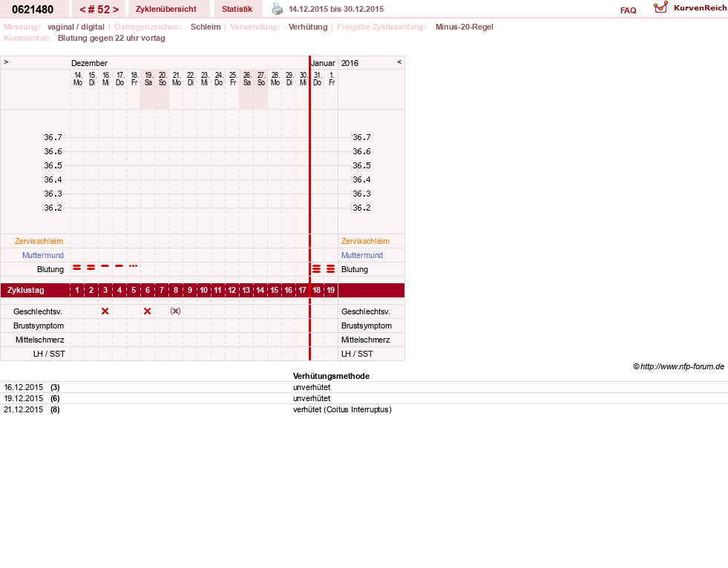Click the bleeding marker on cycle day 2
728x568 pixels.
pyautogui.click(x=91, y=267)
